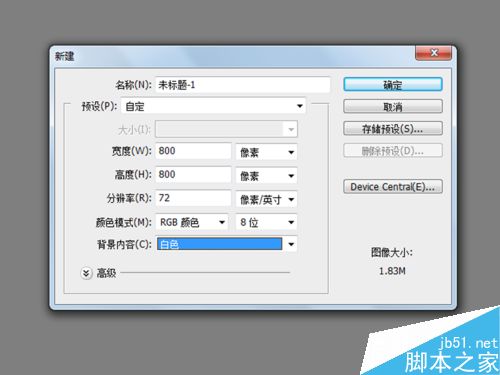Image resolution: width=500 pixels, height=375 pixels.
Task: Click the 1.83M image size text
Action: [x=392, y=271]
